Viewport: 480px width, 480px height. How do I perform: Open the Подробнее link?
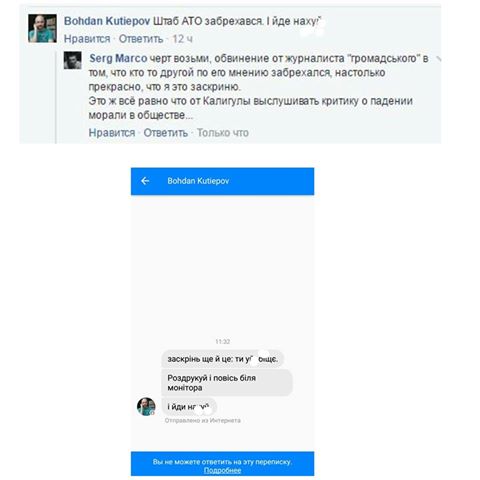tap(222, 470)
